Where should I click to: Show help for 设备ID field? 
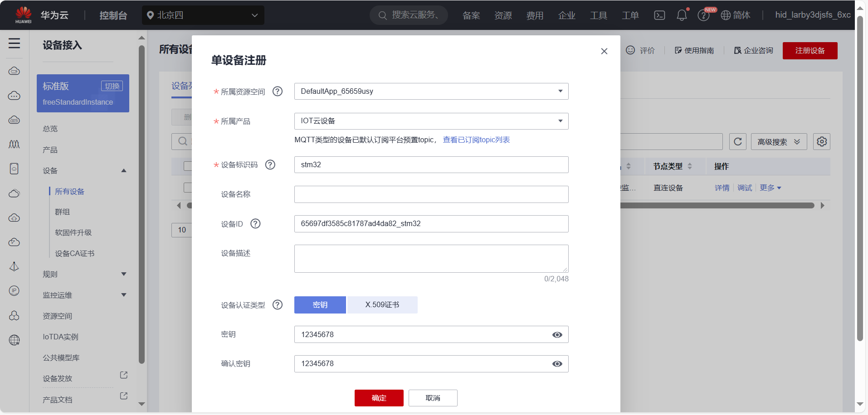256,223
